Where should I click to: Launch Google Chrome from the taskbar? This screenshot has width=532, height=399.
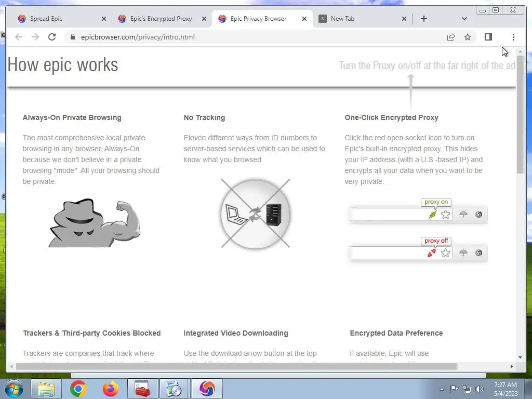click(x=78, y=389)
